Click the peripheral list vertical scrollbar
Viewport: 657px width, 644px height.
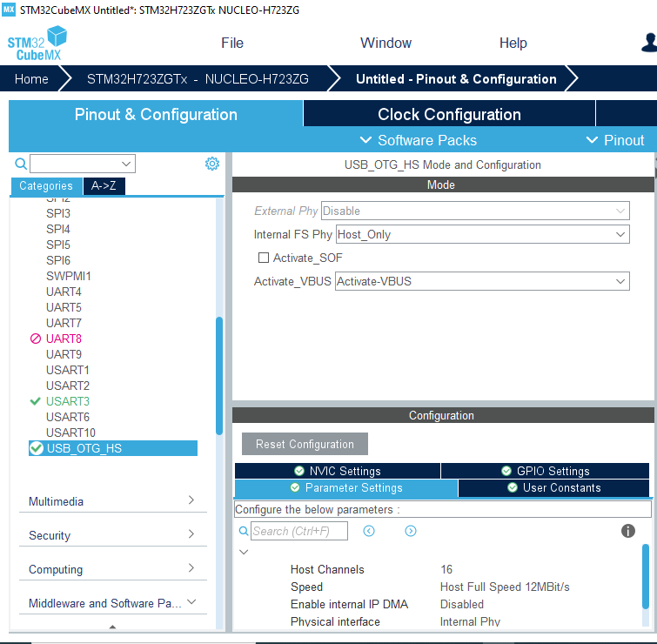(219, 376)
